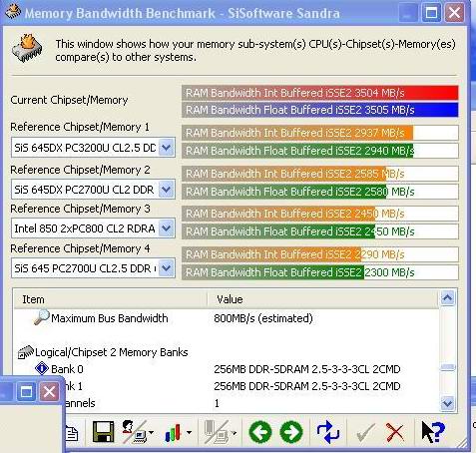The height and width of the screenshot is (453, 476).
Task: Click the Float Buffered 2300 MB/s bar
Action: pyautogui.click(x=320, y=272)
